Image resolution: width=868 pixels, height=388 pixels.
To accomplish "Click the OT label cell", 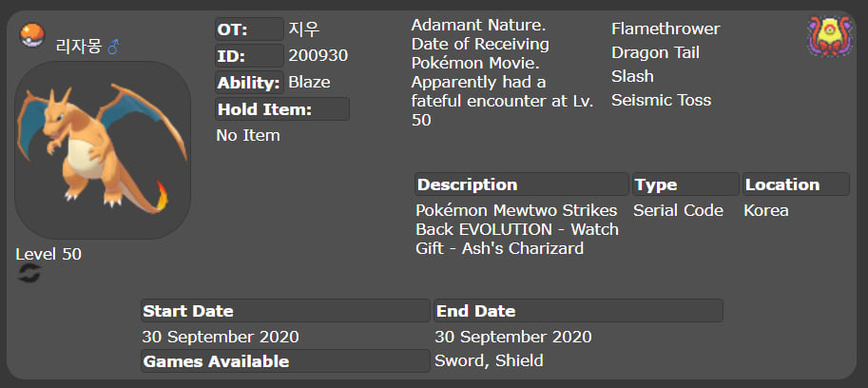I will point(249,29).
